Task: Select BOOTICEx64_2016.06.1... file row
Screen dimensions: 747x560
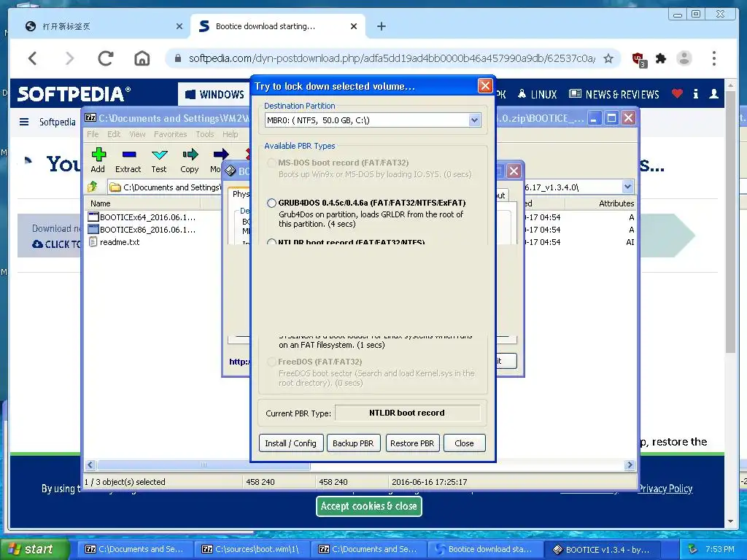Action: [x=142, y=217]
